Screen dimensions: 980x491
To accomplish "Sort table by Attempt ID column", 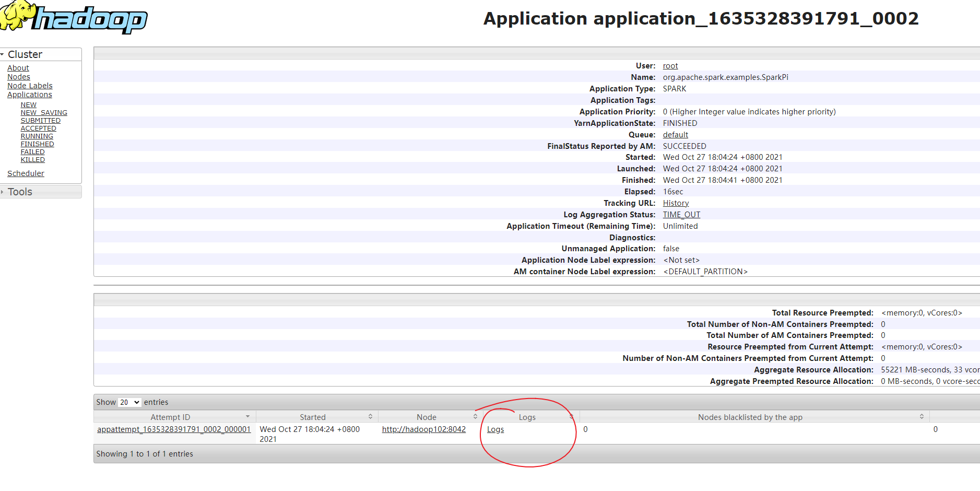I will pos(174,417).
